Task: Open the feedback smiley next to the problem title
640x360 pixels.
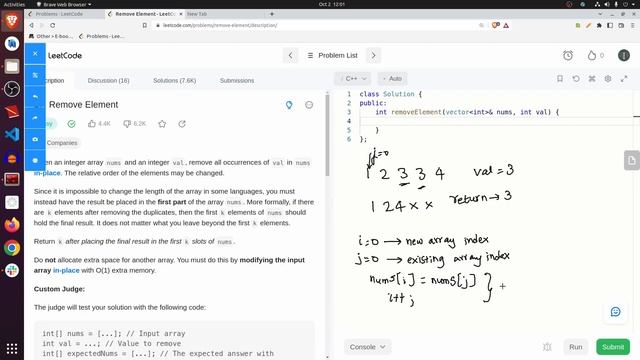Action: (x=309, y=105)
